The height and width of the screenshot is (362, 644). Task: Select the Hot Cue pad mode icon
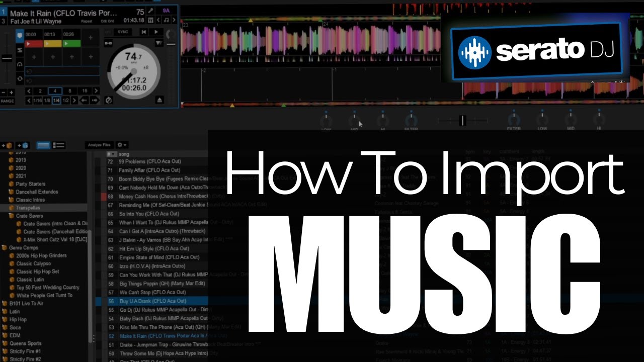coord(20,36)
